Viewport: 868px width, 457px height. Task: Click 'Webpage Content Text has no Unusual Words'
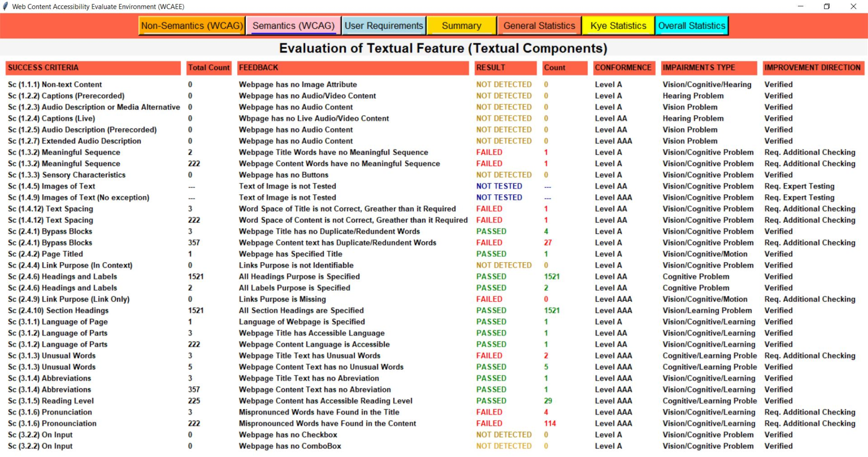pos(321,367)
